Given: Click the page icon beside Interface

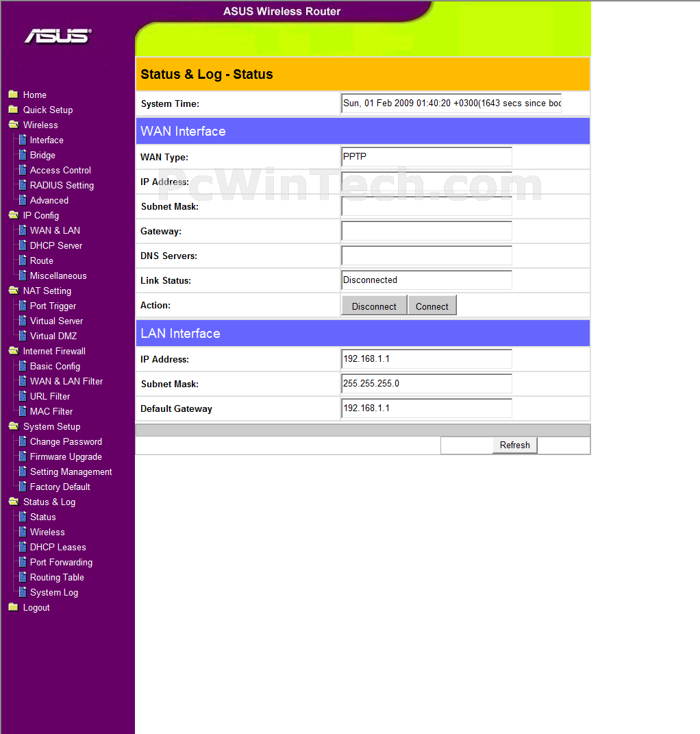Looking at the screenshot, I should (23, 140).
